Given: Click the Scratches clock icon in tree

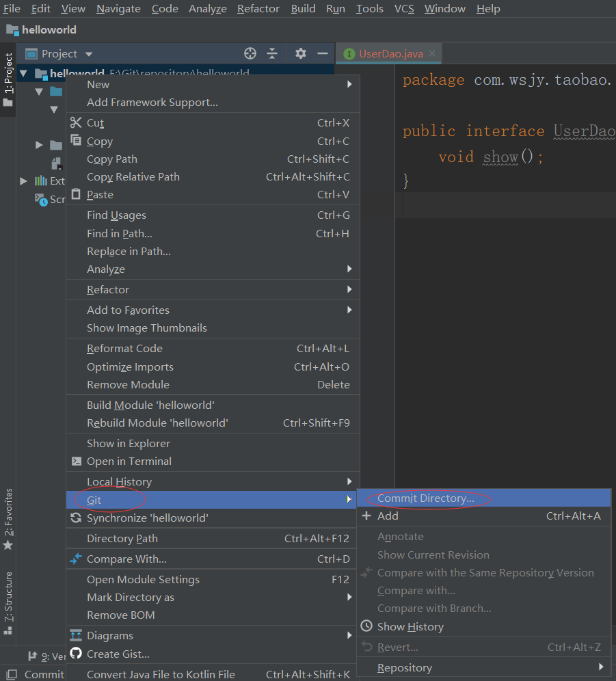Looking at the screenshot, I should (x=41, y=200).
